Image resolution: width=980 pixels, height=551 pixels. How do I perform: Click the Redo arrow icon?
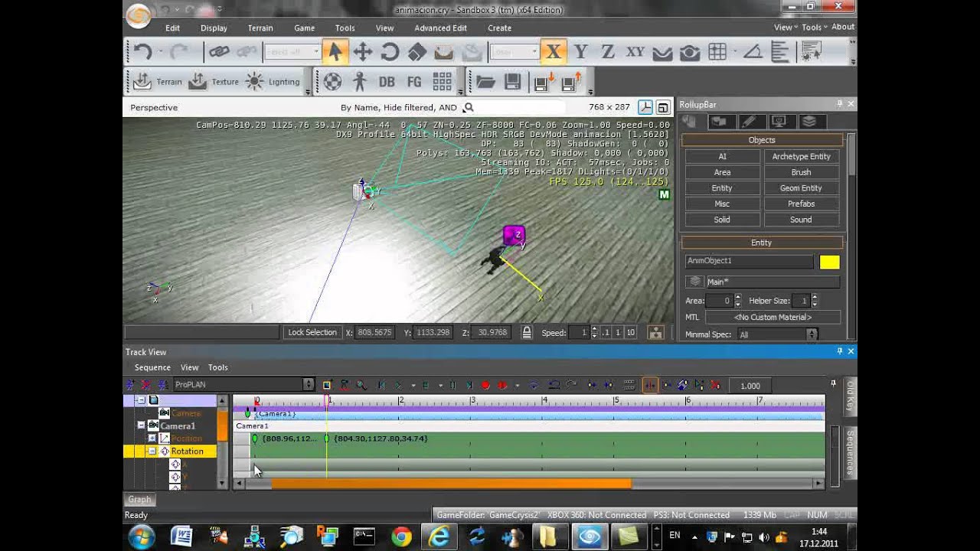179,52
